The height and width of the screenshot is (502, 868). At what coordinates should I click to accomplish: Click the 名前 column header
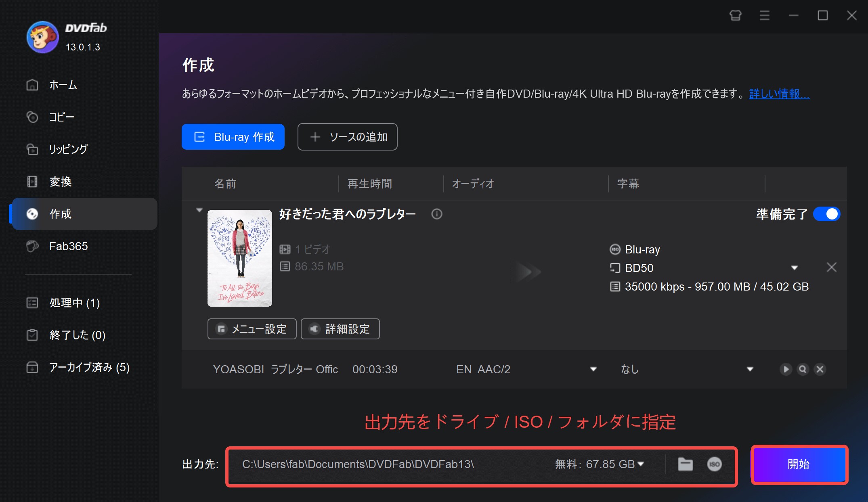(x=225, y=184)
